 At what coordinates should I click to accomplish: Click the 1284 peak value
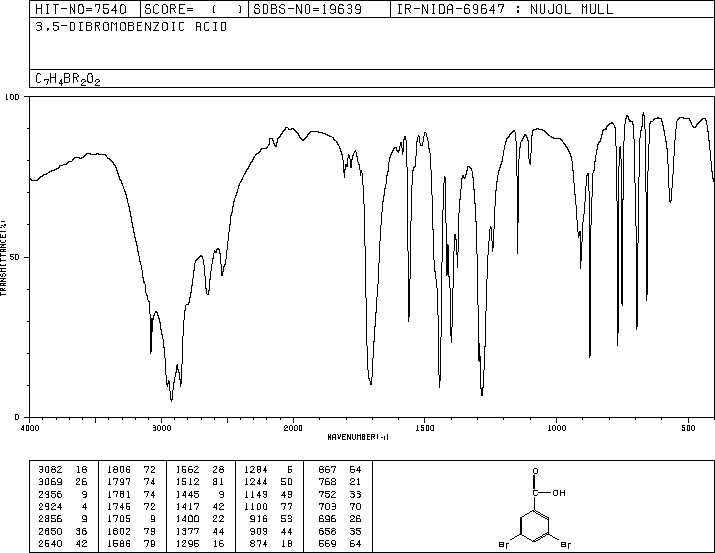256,470
